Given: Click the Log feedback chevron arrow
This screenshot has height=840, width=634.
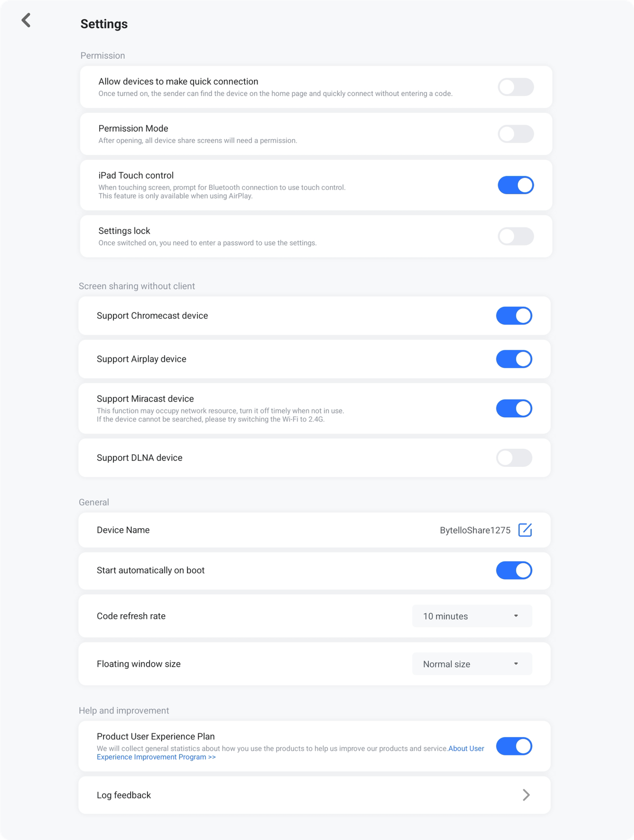Looking at the screenshot, I should click(x=526, y=795).
